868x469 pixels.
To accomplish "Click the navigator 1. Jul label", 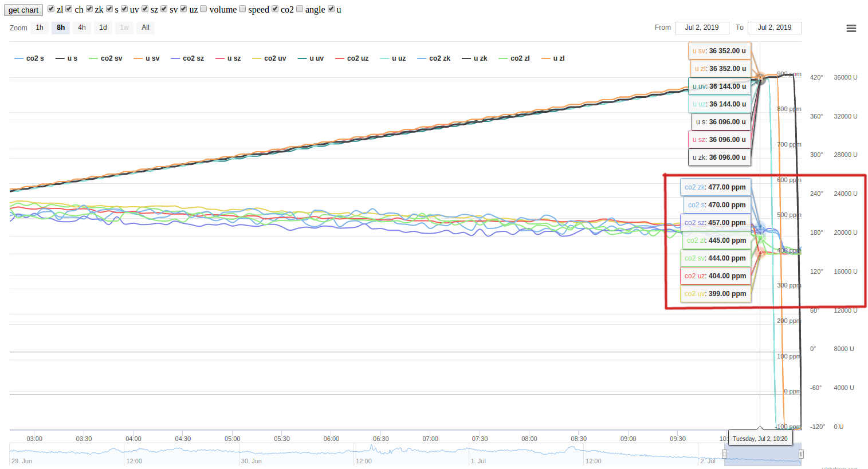I will tap(478, 461).
